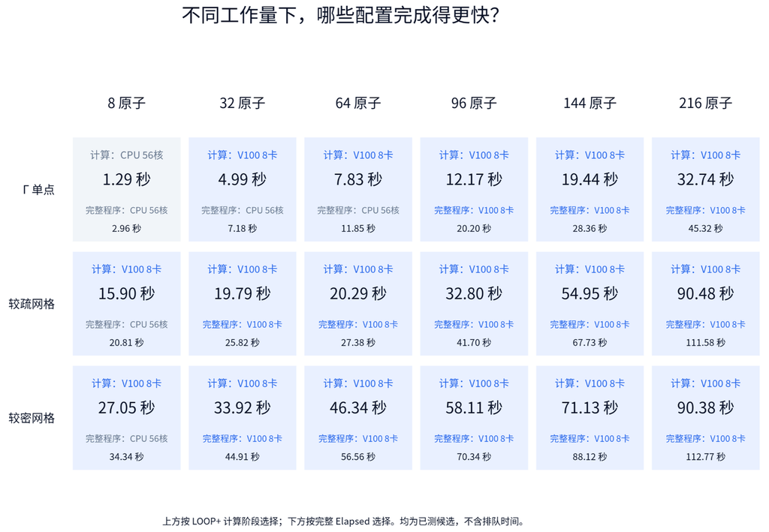
Task: Select the 64 原子 column header
Action: (x=358, y=103)
